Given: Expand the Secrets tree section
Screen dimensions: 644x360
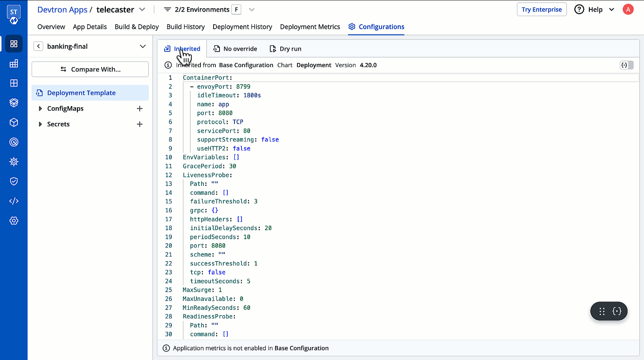Looking at the screenshot, I should click(40, 124).
